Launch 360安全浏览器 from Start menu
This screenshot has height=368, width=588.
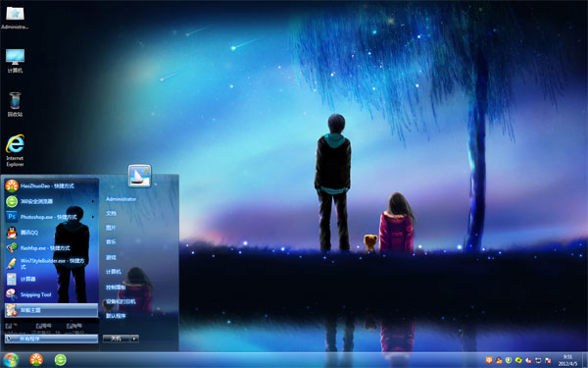click(x=51, y=201)
